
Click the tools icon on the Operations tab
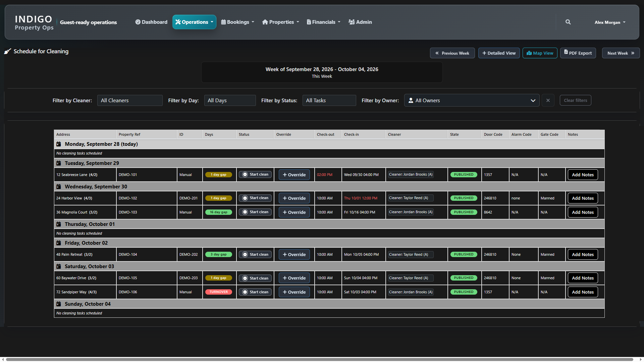(178, 22)
